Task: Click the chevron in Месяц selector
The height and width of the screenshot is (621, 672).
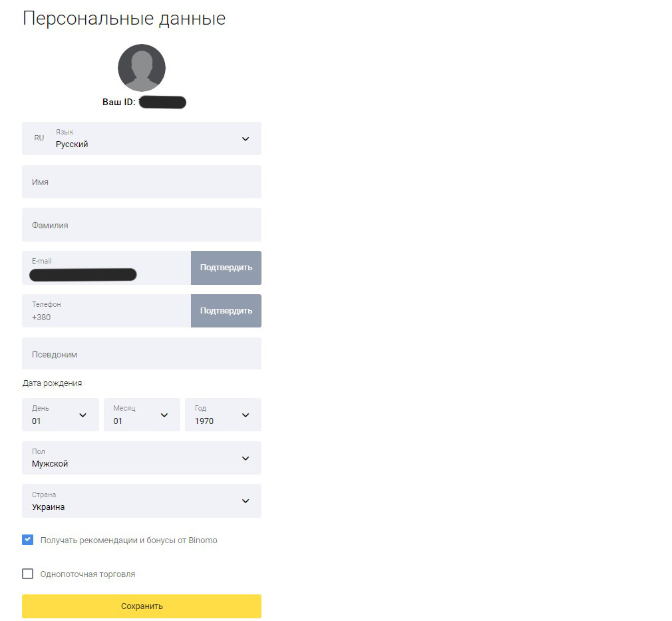Action: point(164,415)
